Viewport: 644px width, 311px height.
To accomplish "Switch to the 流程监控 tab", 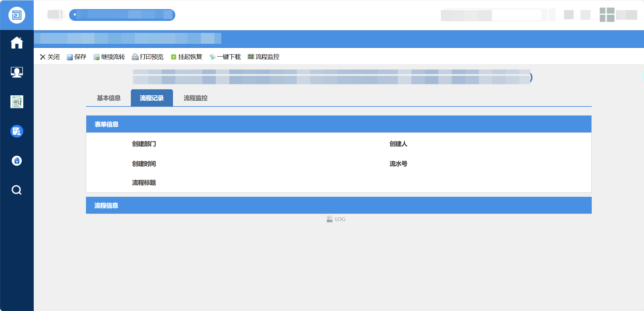I will coord(196,98).
